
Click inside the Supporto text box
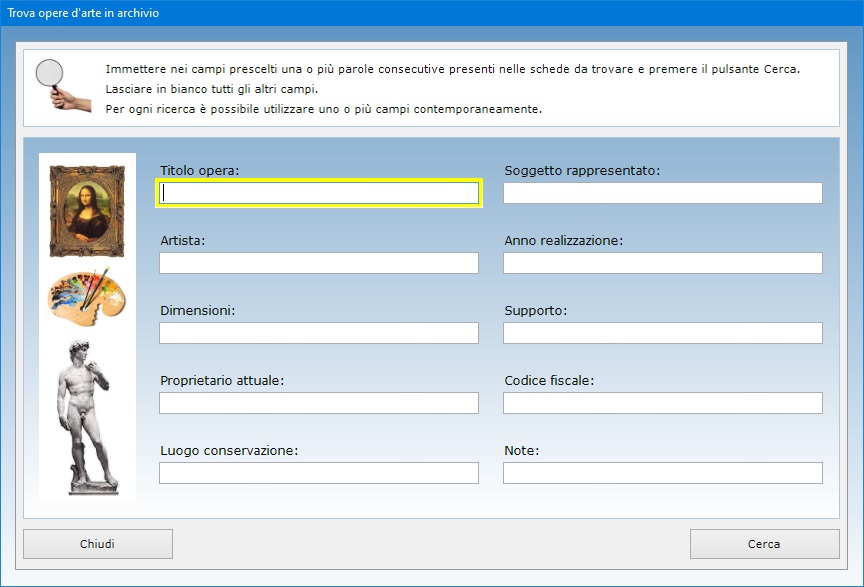pyautogui.click(x=662, y=333)
